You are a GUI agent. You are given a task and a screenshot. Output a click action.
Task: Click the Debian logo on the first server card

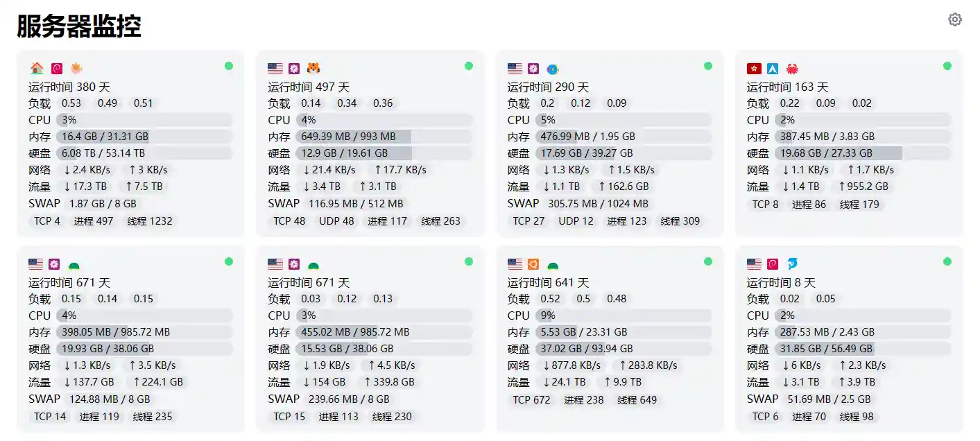pos(58,68)
